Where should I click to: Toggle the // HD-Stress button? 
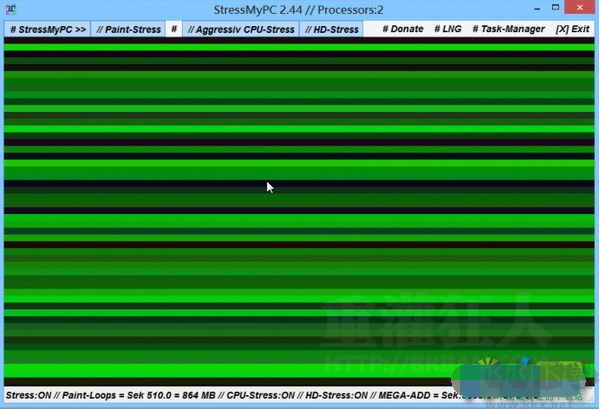point(331,29)
